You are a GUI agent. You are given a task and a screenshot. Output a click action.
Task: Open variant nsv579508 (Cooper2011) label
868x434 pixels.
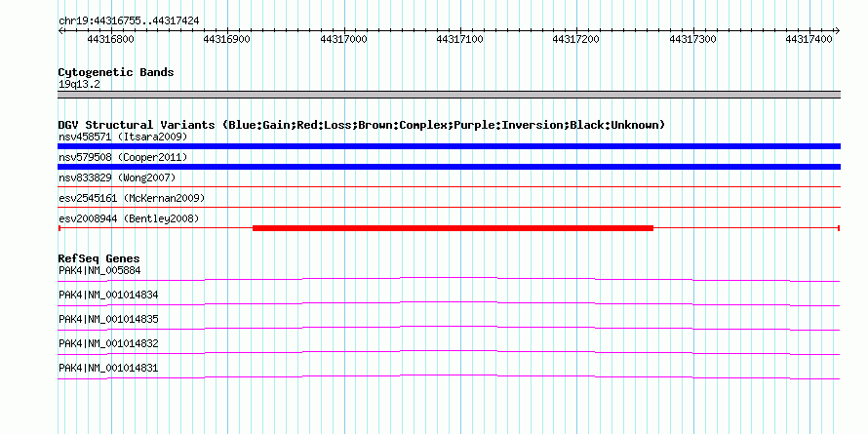pyautogui.click(x=124, y=157)
